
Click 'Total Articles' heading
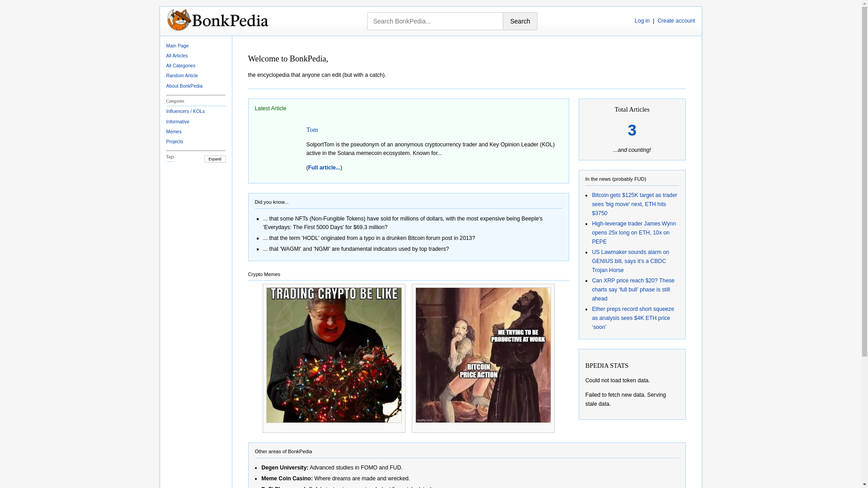pos(632,109)
